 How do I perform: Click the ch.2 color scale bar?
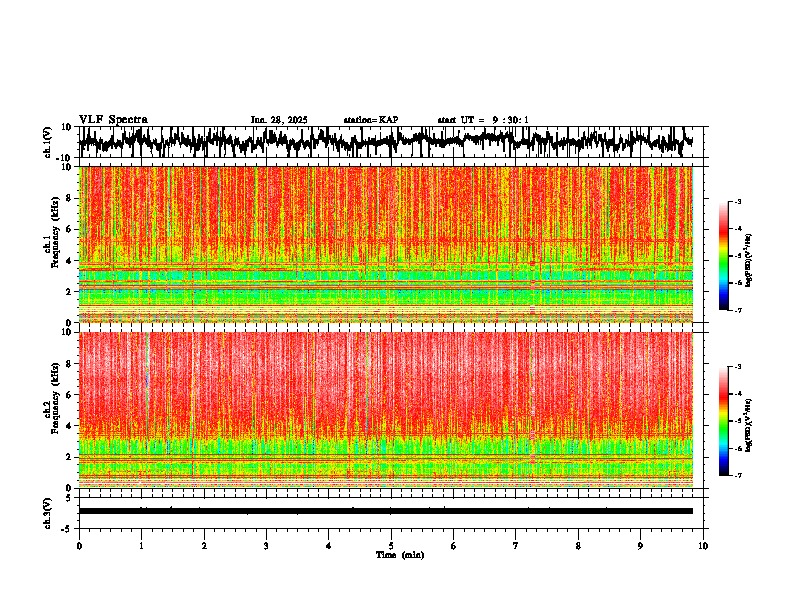723,421
